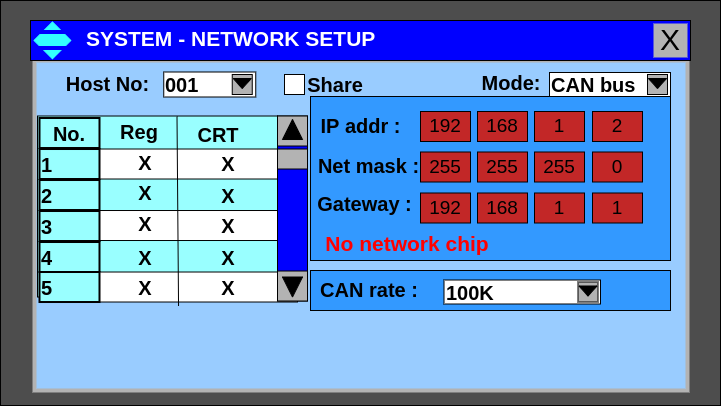Image resolution: width=721 pixels, height=406 pixels.
Task: Close the Network Setup window
Action: pyautogui.click(x=670, y=40)
